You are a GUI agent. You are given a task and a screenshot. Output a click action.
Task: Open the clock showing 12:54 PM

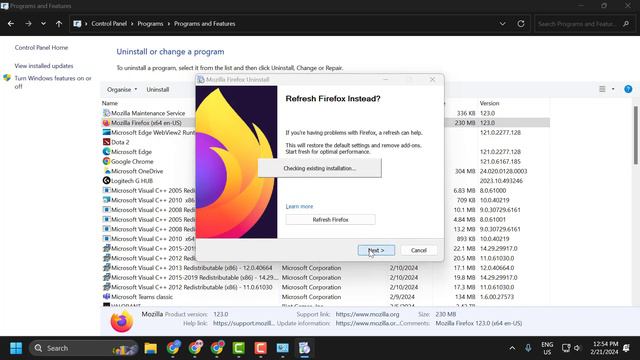pyautogui.click(x=604, y=348)
